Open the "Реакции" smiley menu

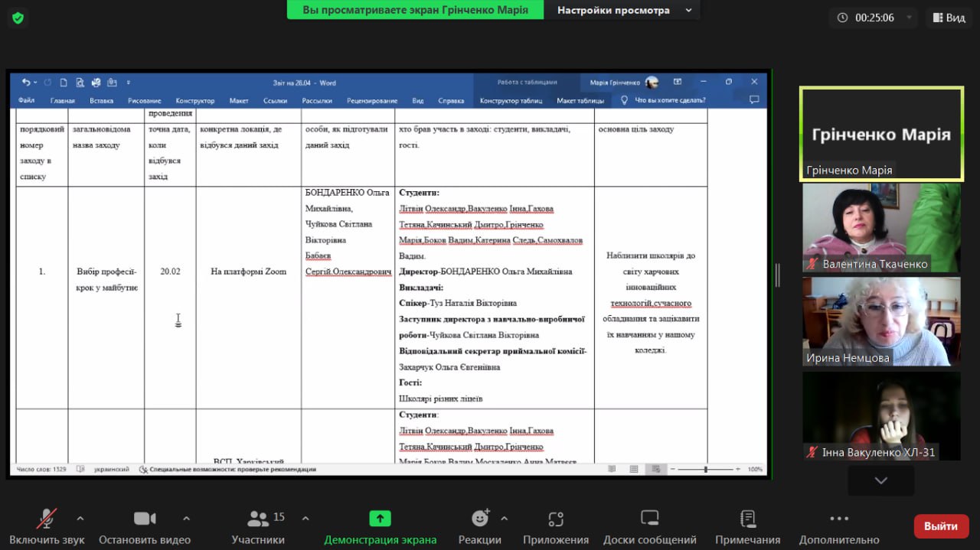(x=480, y=526)
